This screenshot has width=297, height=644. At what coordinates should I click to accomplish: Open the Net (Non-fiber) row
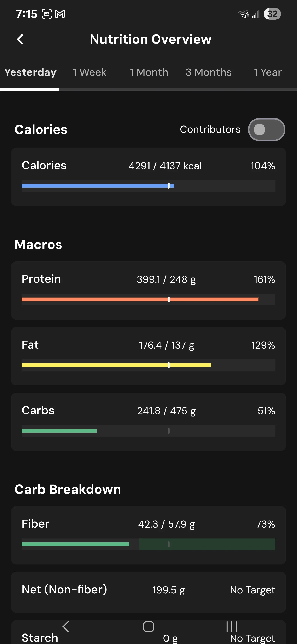click(x=148, y=592)
